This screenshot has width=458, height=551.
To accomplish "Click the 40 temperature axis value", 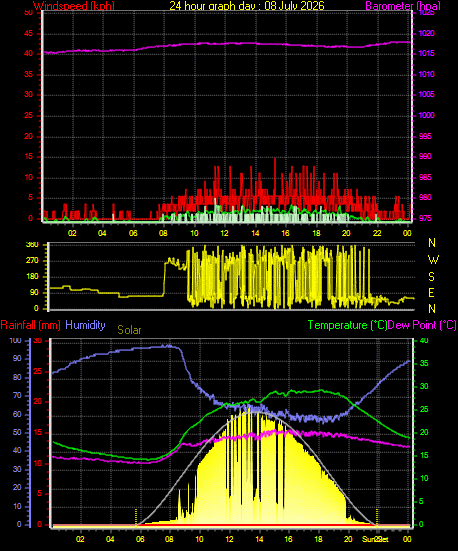I will click(424, 341).
